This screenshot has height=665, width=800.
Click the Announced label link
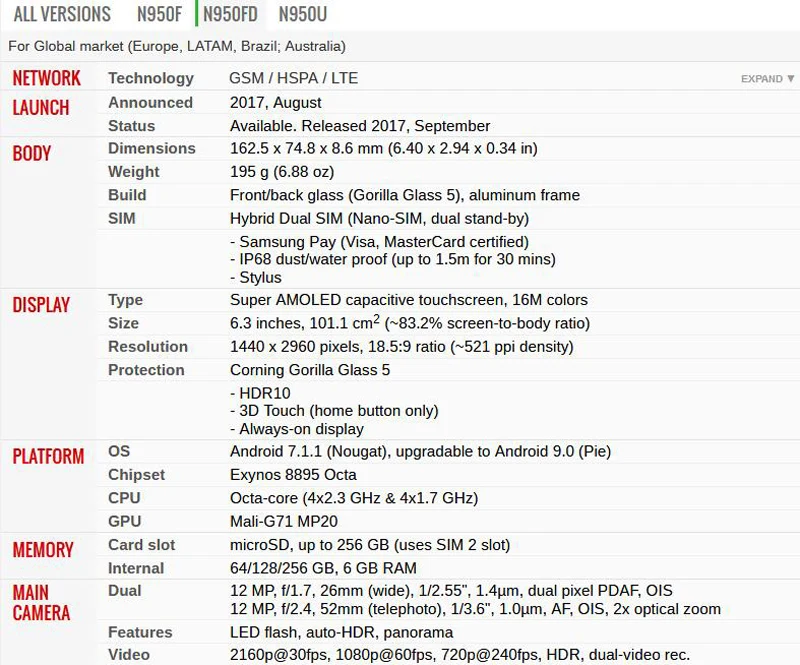click(151, 103)
